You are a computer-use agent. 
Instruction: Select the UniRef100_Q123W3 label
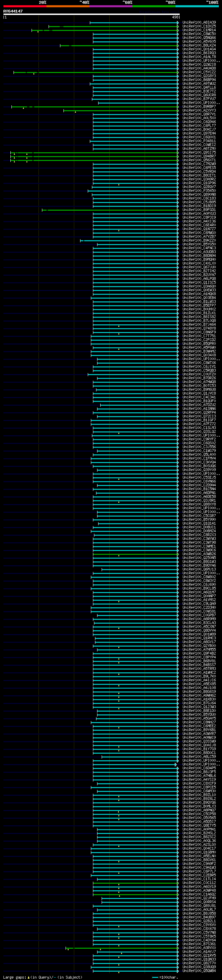point(199,707)
